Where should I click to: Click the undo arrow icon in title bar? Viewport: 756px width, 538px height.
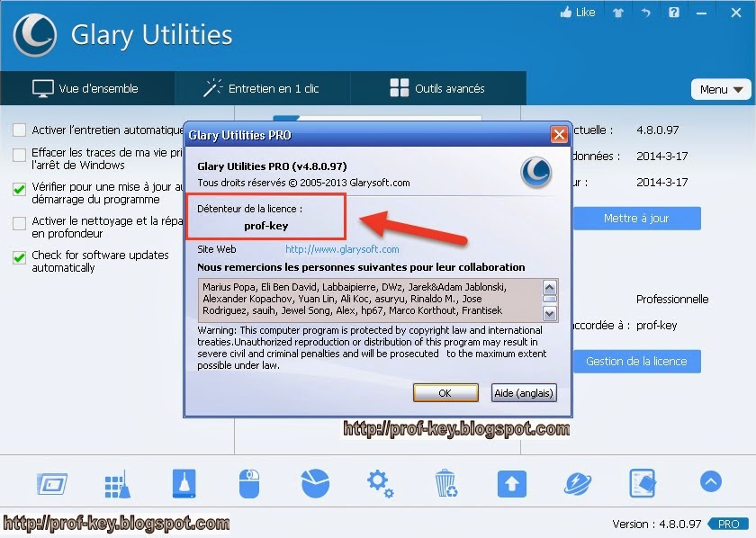(646, 13)
